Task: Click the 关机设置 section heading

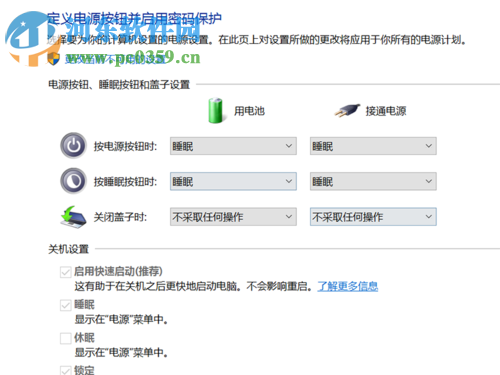Action: click(69, 249)
